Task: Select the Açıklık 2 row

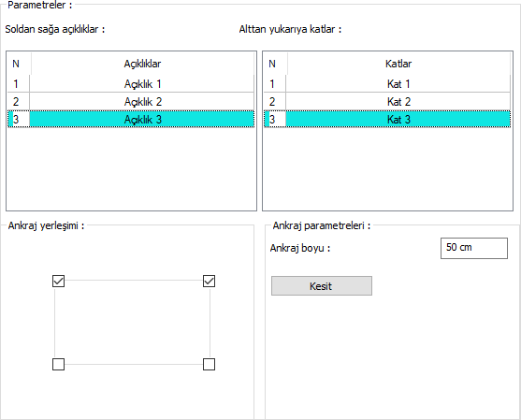Action: click(x=131, y=101)
